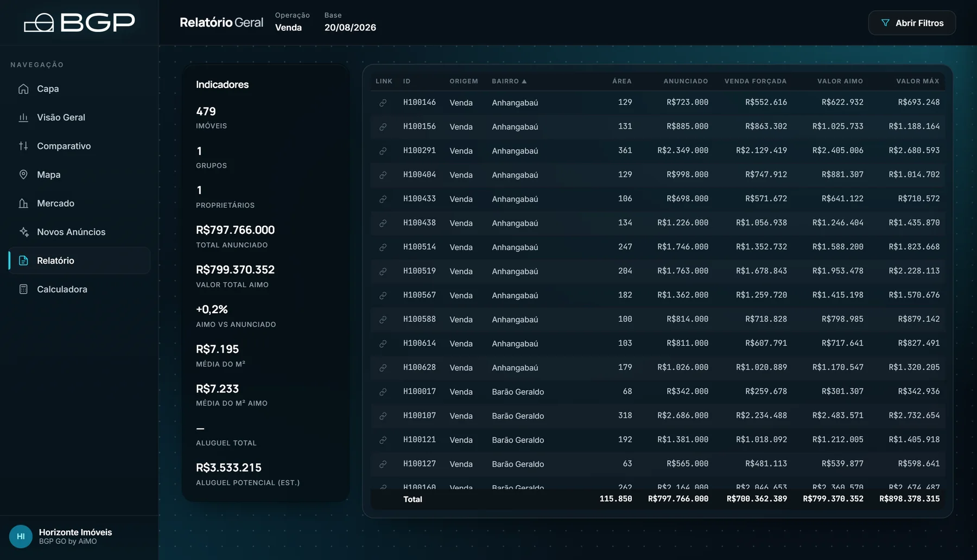Open link icon for H100567 row

pyautogui.click(x=383, y=295)
